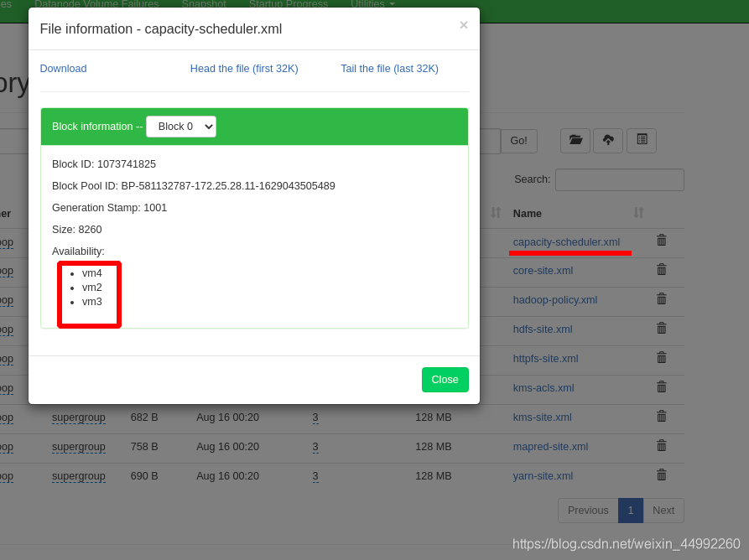749x560 pixels.
Task: Click supergroup in the mapred-site.xml row
Action: (78, 447)
